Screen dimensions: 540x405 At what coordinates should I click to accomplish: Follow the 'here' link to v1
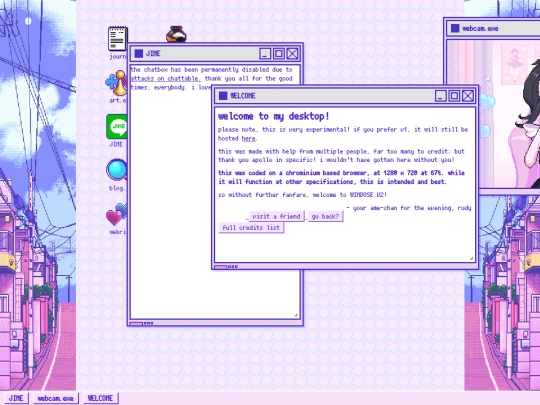[x=248, y=138]
